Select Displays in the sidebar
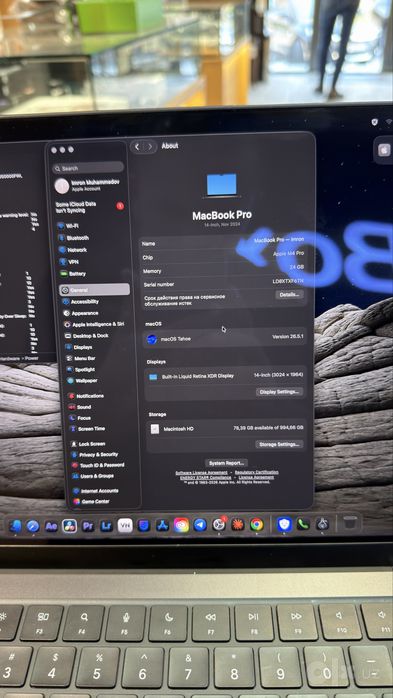The width and height of the screenshot is (393, 698). coord(79,347)
